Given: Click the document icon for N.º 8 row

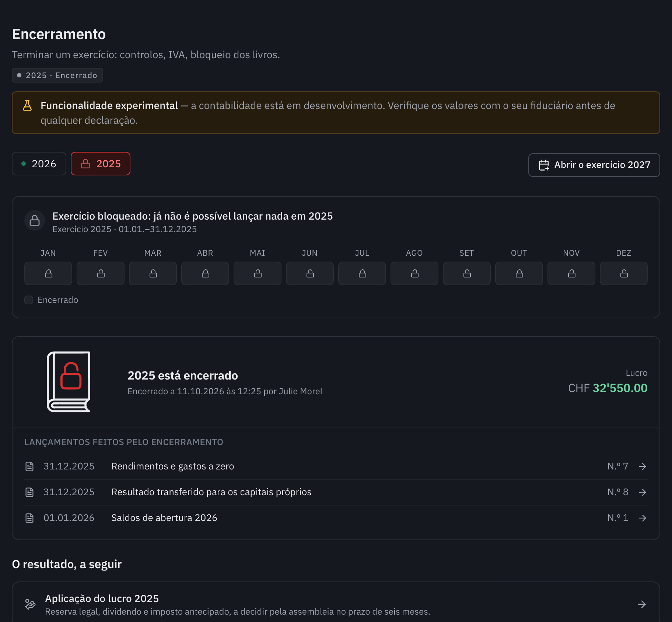Looking at the screenshot, I should [29, 492].
